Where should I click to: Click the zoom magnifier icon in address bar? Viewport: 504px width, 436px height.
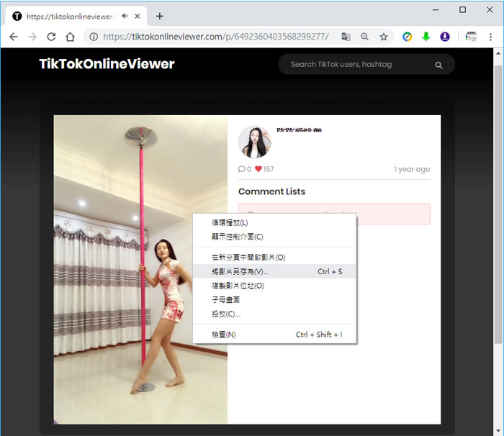click(x=364, y=37)
